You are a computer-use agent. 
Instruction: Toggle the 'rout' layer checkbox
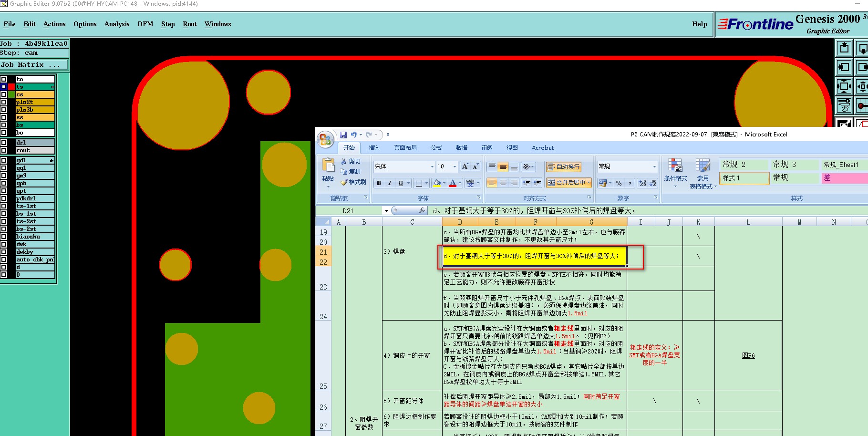4,150
